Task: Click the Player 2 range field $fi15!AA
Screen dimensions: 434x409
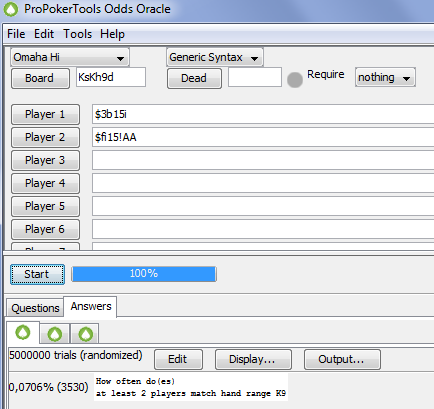Action: coord(263,137)
